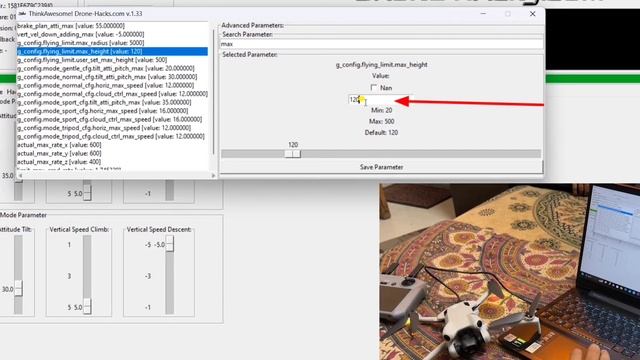Select actual_max_rate_x list entry

[59, 145]
